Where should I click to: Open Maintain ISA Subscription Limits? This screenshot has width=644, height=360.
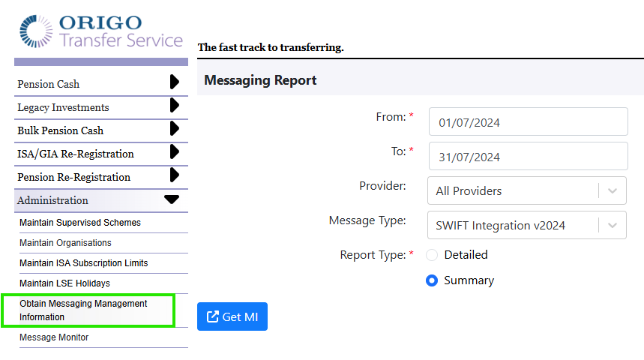84,263
